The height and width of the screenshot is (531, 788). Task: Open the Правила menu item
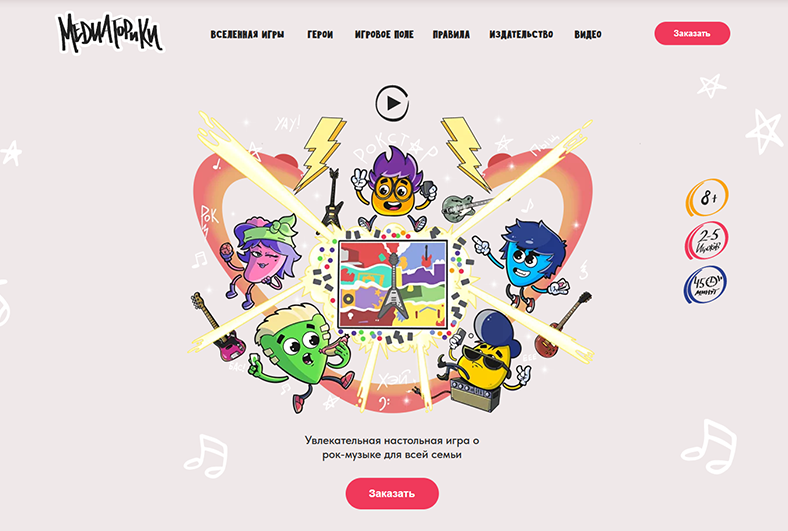(451, 35)
